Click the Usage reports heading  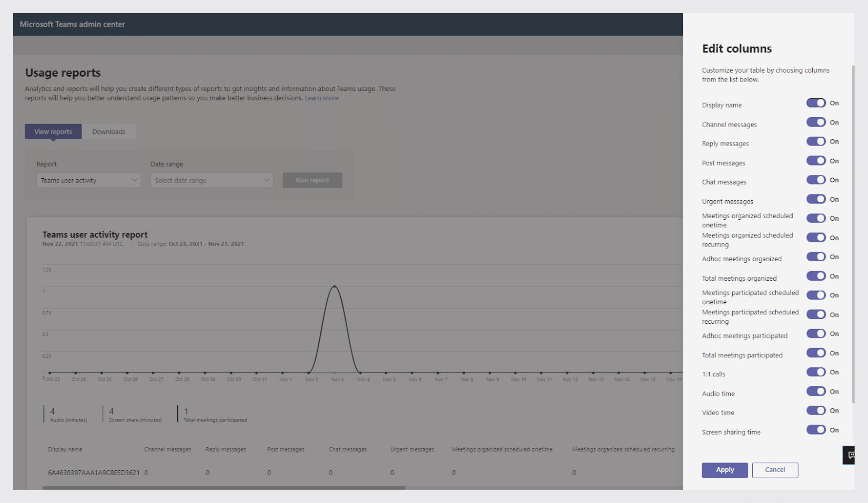pyautogui.click(x=63, y=73)
